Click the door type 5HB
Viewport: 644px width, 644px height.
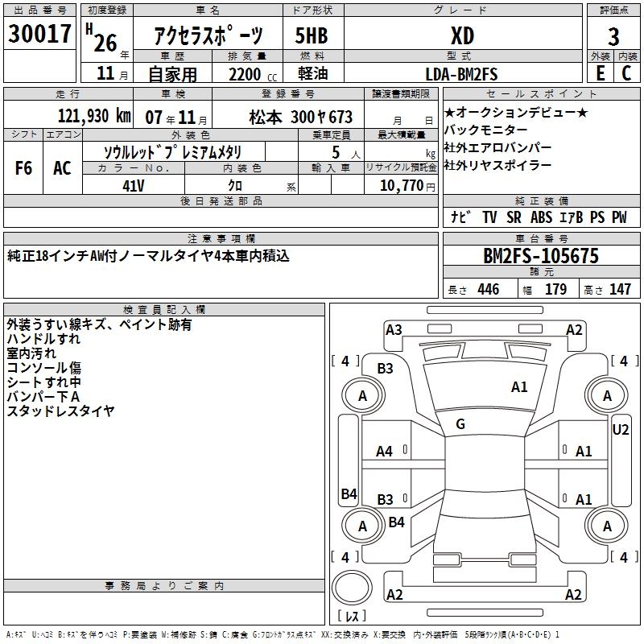pyautogui.click(x=312, y=35)
